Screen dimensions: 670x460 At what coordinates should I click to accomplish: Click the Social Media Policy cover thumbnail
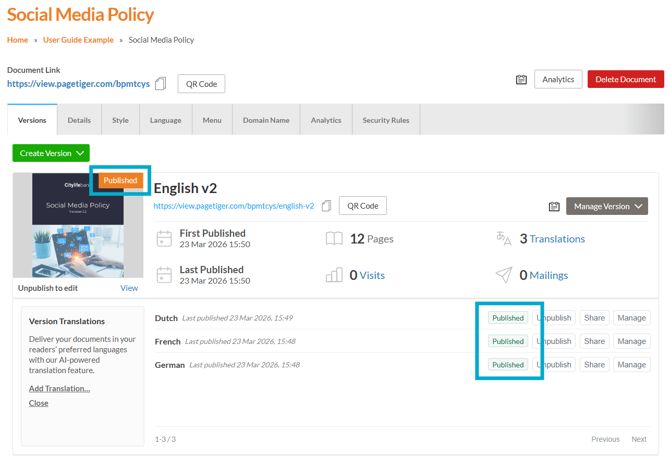click(78, 226)
